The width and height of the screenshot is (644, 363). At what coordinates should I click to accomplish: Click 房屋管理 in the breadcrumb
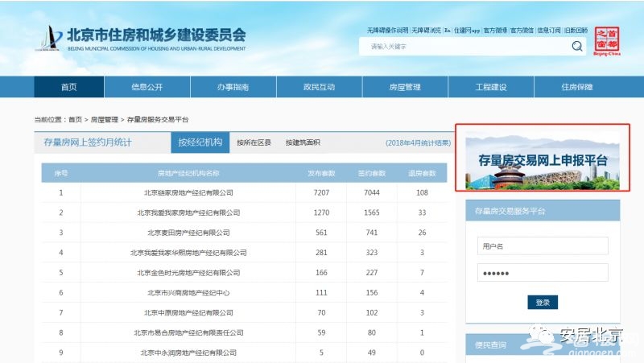[x=105, y=119]
